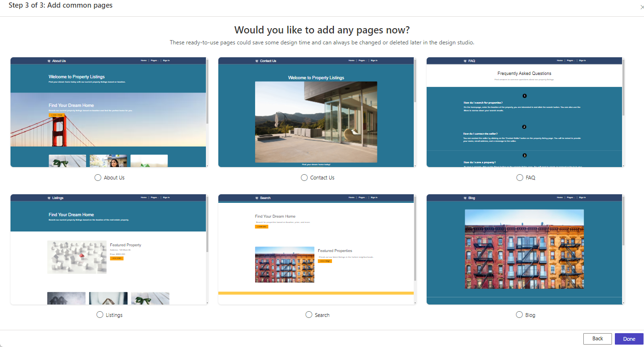
Task: Pick the Search page radio button
Action: point(309,315)
